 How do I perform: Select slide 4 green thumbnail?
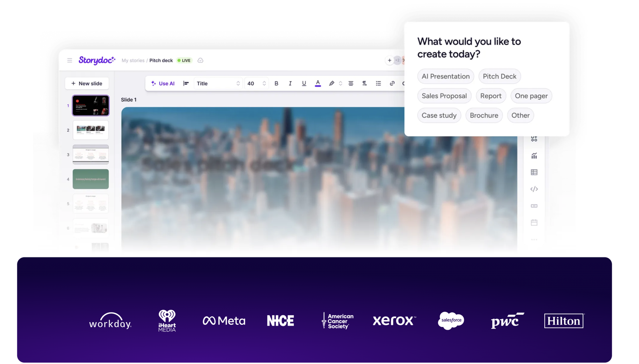[x=91, y=179]
